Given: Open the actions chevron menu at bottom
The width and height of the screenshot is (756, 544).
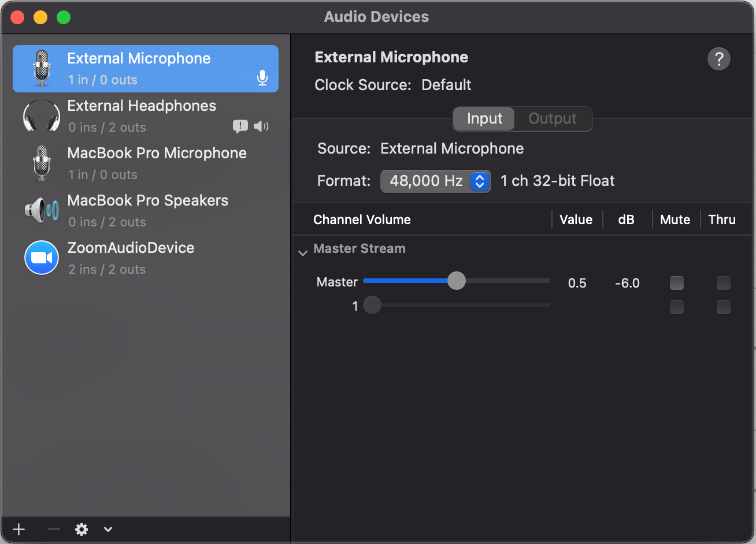Looking at the screenshot, I should click(108, 529).
